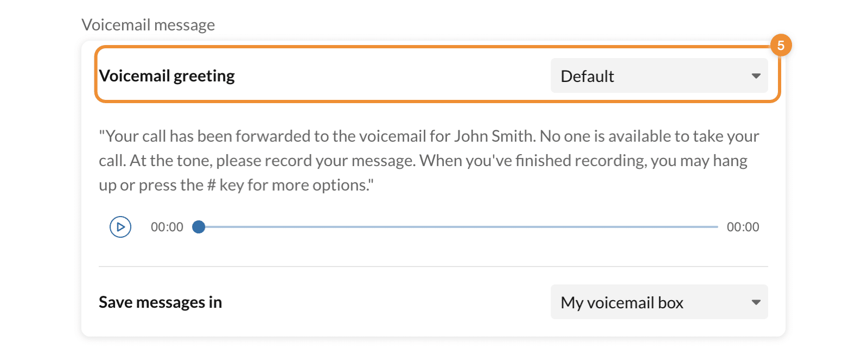
Task: Open the My voicemail box dropdown
Action: coord(659,302)
